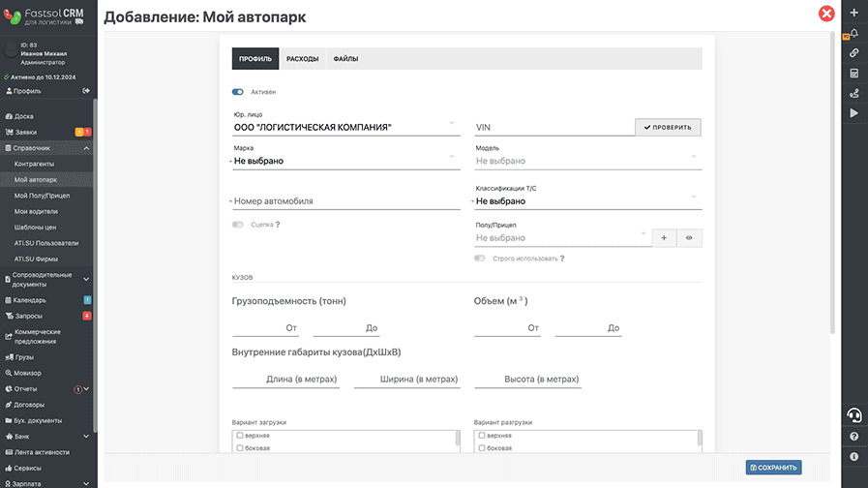
Task: Click the Номер автомобиля input field
Action: [x=346, y=201]
